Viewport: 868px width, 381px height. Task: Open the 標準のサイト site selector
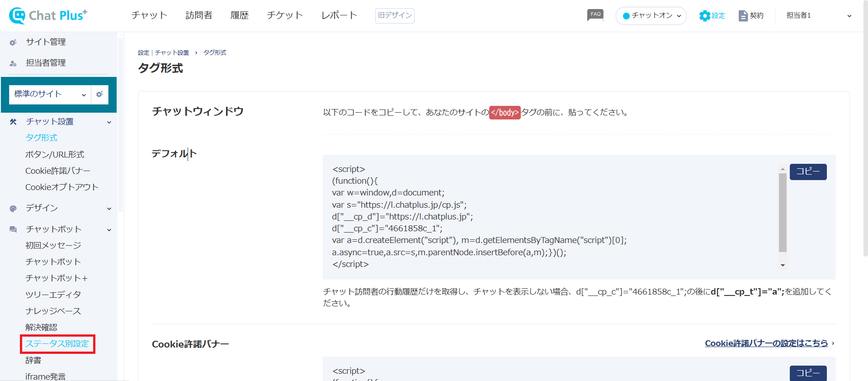(x=50, y=94)
